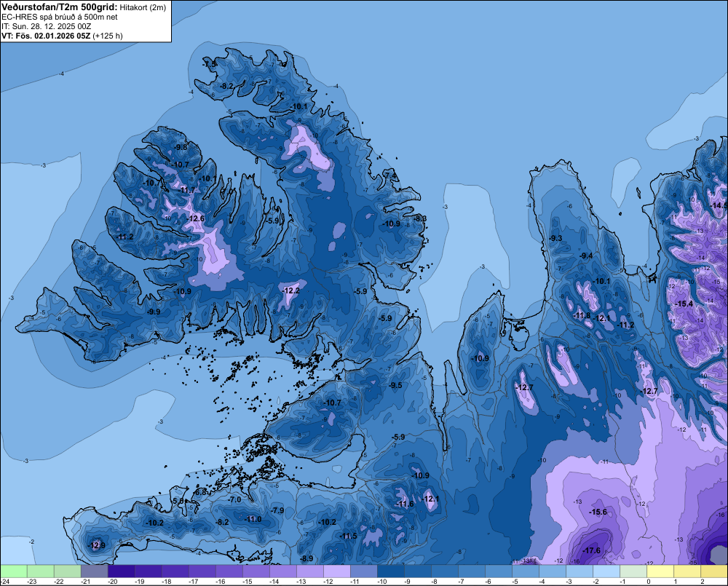Click the -11.7 temperature value on the map
Image resolution: width=728 pixels, height=586 pixels.
186,190
